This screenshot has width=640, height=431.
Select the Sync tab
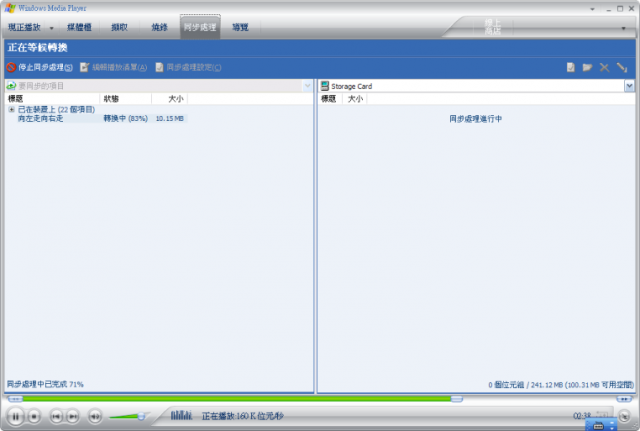click(200, 27)
